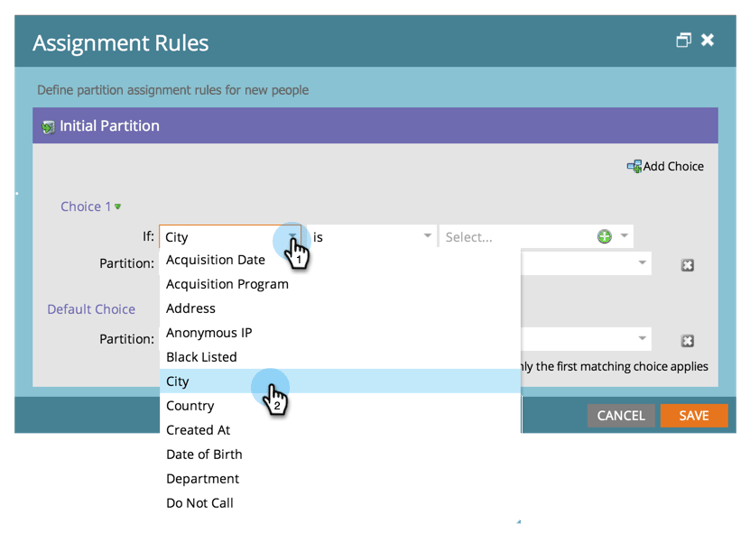Expand the Choice 1 green arrow

pyautogui.click(x=118, y=207)
